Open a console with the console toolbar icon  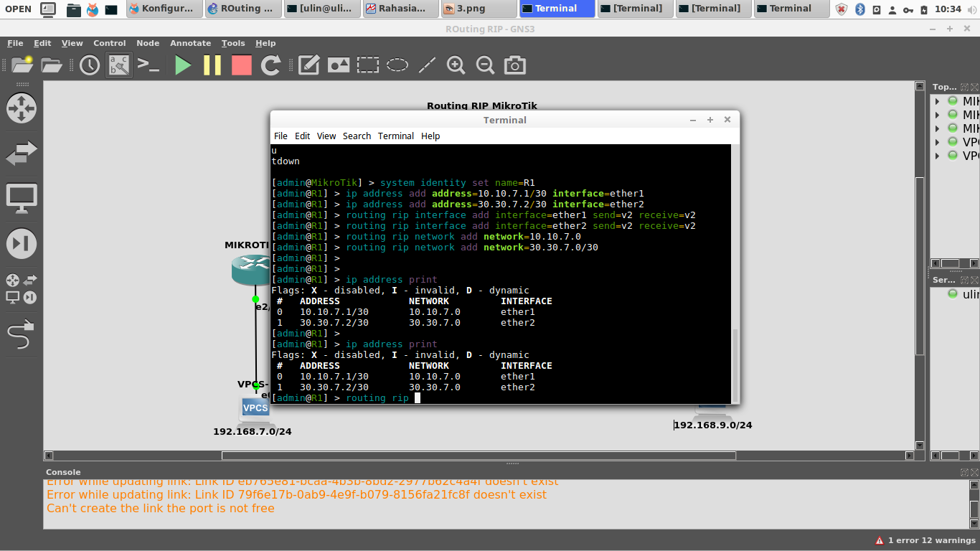pyautogui.click(x=148, y=65)
